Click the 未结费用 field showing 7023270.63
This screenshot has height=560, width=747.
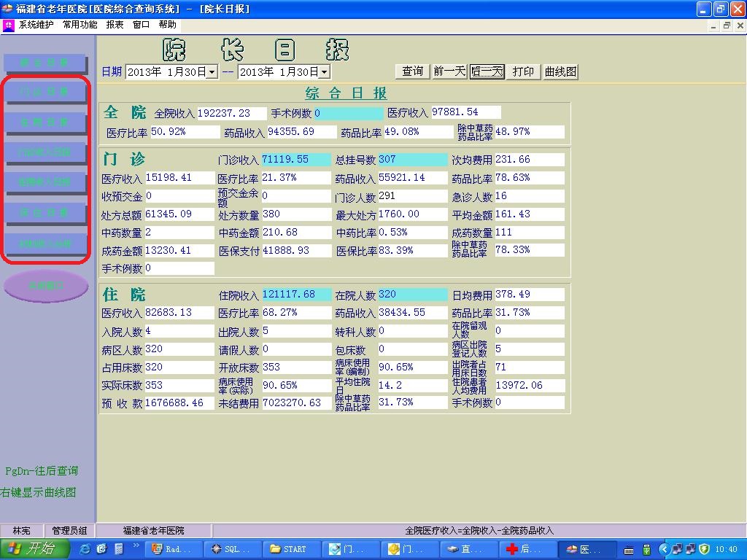coord(296,403)
